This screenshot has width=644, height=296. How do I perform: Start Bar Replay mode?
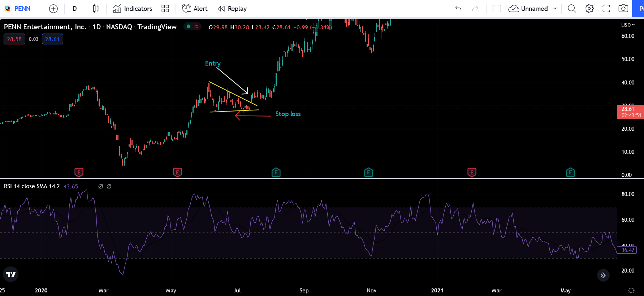coord(232,9)
